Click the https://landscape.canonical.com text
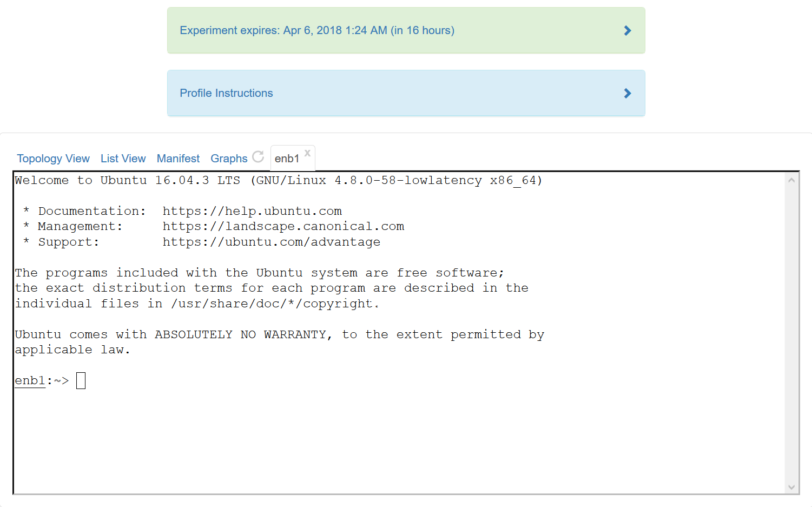 283,226
